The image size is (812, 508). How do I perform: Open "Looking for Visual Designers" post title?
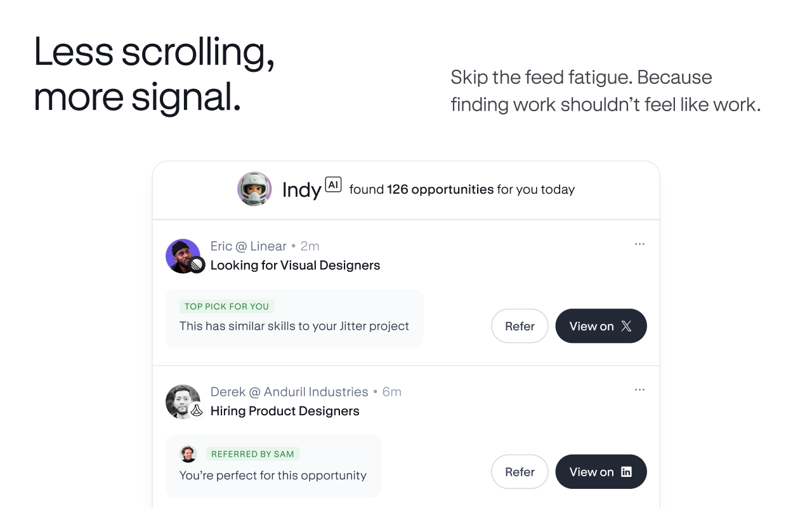[x=295, y=265]
